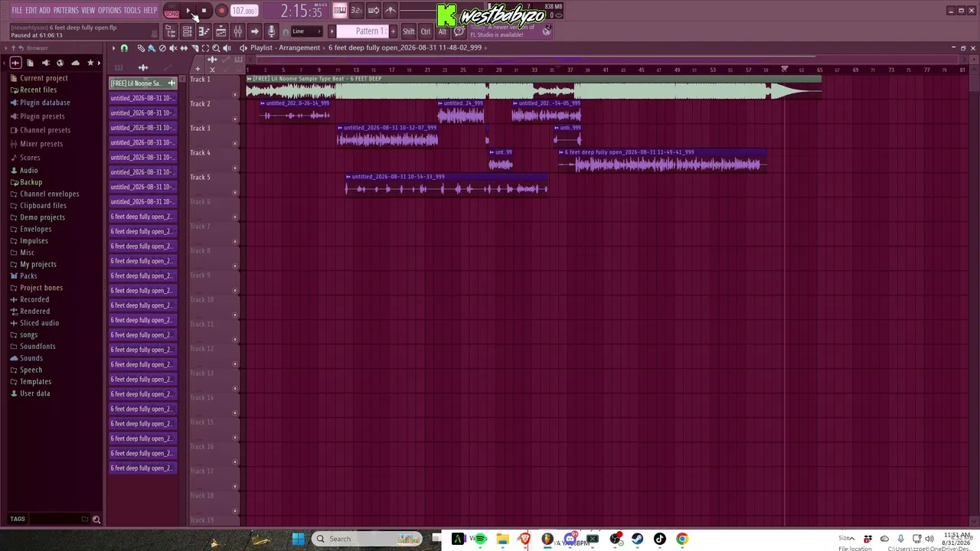Stop playback with the Stop button
Viewport: 980px width, 551px height.
point(204,11)
